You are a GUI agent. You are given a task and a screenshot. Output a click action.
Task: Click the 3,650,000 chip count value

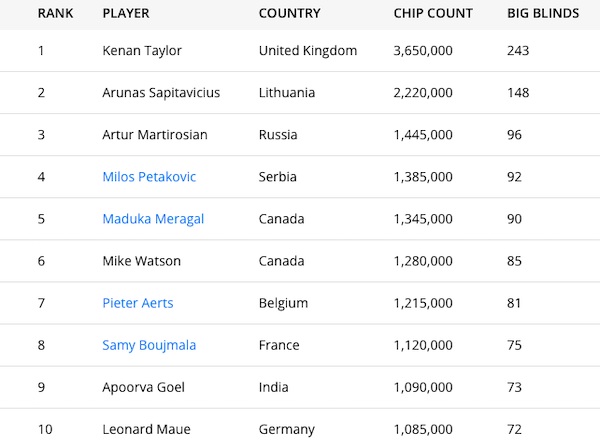(423, 51)
